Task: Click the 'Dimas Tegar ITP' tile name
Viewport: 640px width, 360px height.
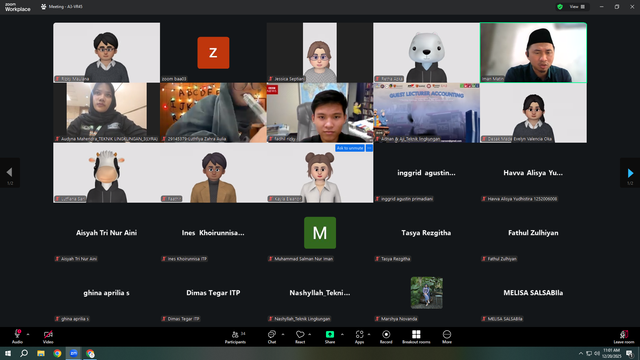Action: 213,293
